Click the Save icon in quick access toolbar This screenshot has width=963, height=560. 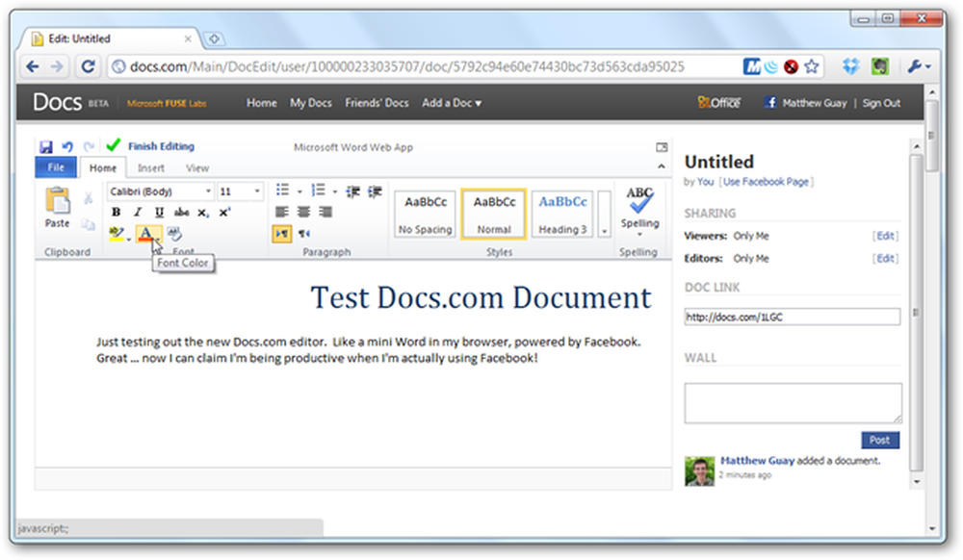click(x=46, y=146)
